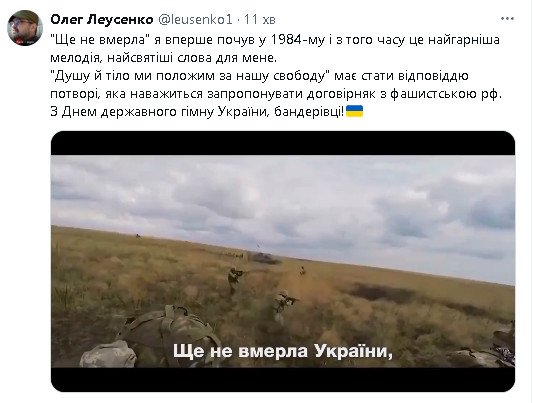Click the Ukrainian flag emoji
This screenshot has height=403, width=533.
point(354,111)
